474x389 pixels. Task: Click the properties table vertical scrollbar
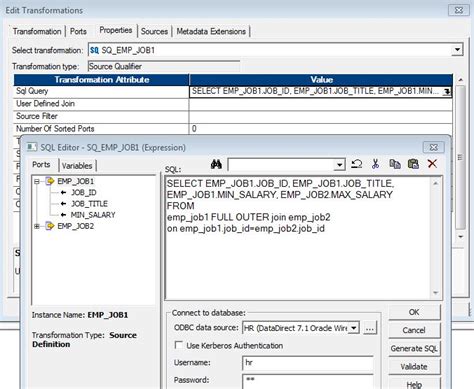click(x=460, y=157)
